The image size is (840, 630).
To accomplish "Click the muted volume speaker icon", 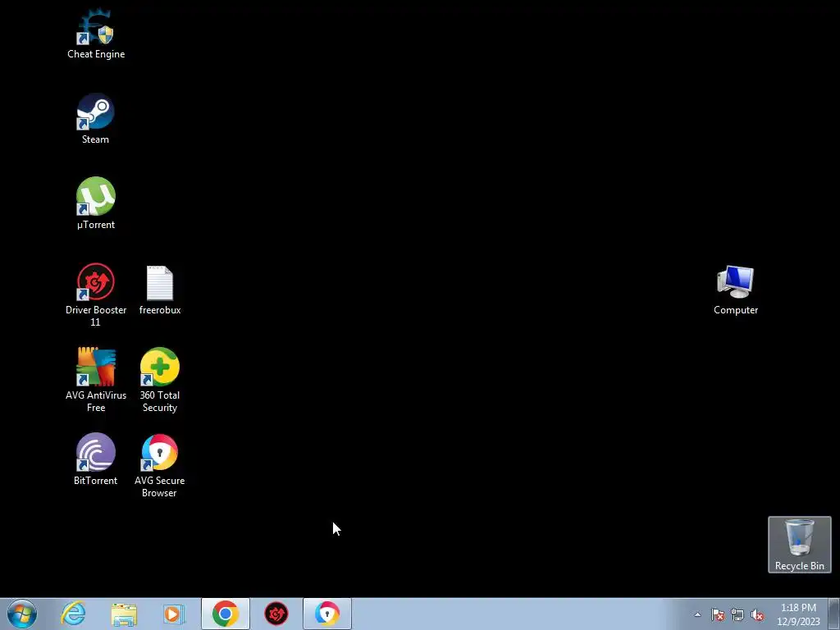I will 757,614.
